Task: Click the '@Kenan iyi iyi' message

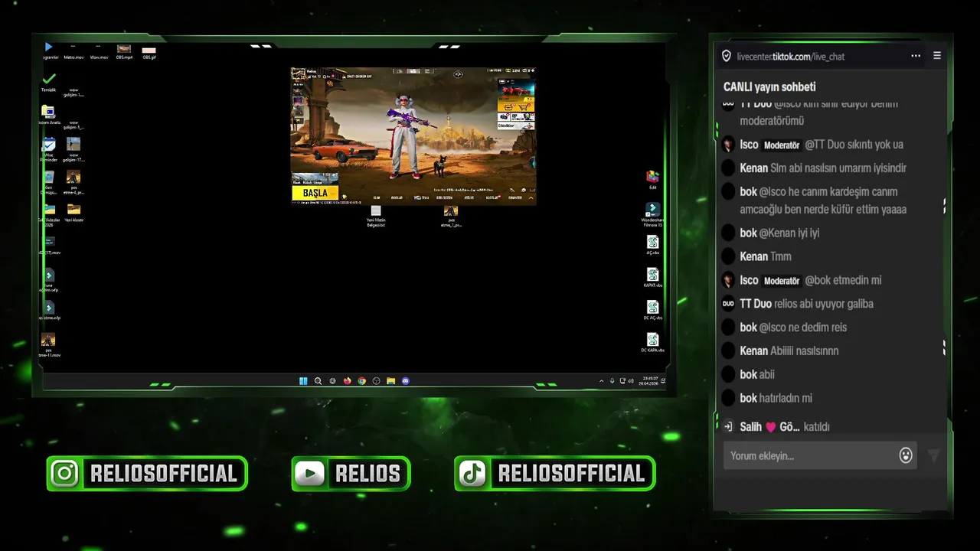Action: [x=789, y=233]
